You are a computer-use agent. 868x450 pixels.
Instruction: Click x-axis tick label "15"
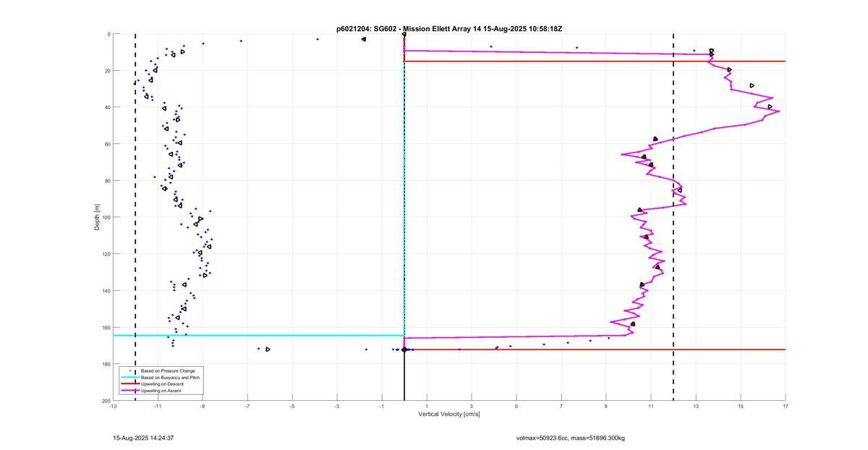[741, 406]
